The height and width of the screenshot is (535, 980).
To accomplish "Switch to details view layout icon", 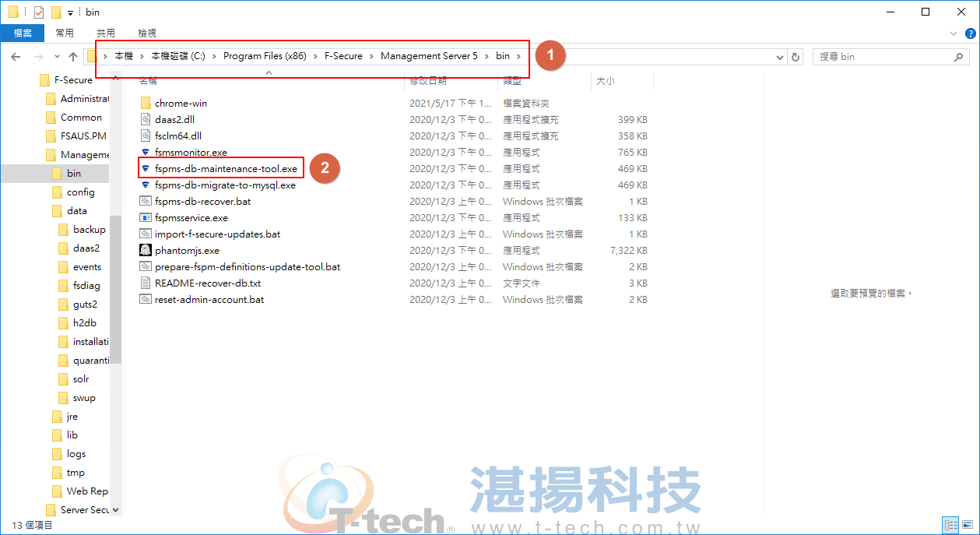I will point(950,525).
